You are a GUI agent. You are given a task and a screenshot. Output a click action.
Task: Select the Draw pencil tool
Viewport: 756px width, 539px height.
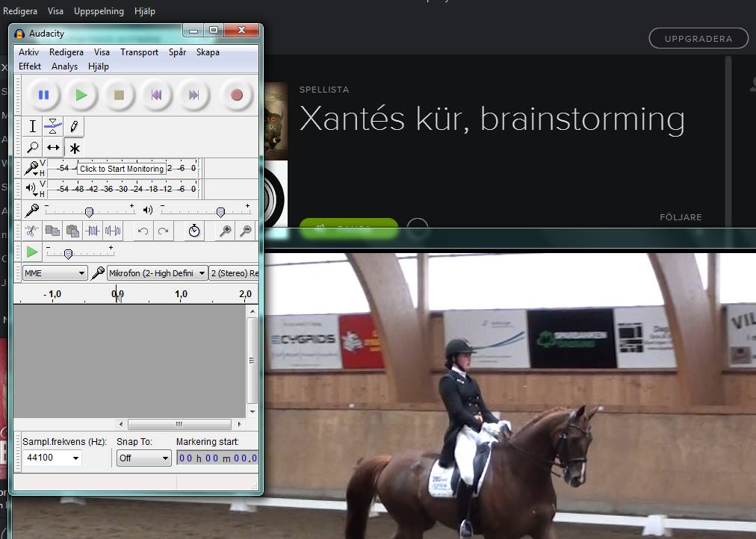[x=74, y=126]
